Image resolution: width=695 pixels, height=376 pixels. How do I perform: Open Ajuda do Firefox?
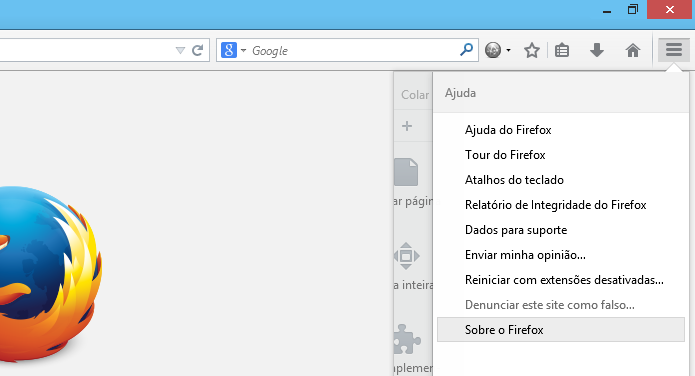click(561, 130)
